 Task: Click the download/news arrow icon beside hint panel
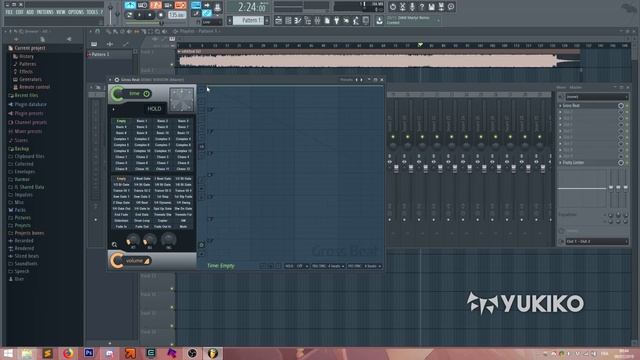[380, 20]
